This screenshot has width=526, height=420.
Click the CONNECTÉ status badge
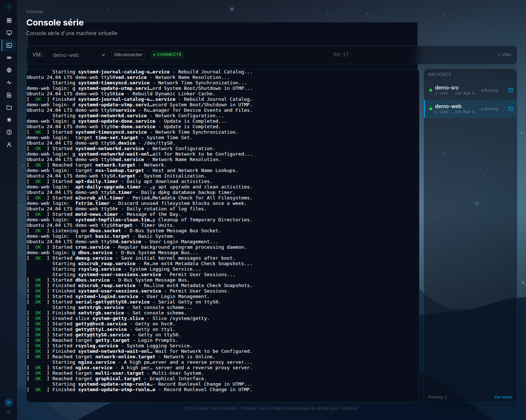click(x=167, y=55)
